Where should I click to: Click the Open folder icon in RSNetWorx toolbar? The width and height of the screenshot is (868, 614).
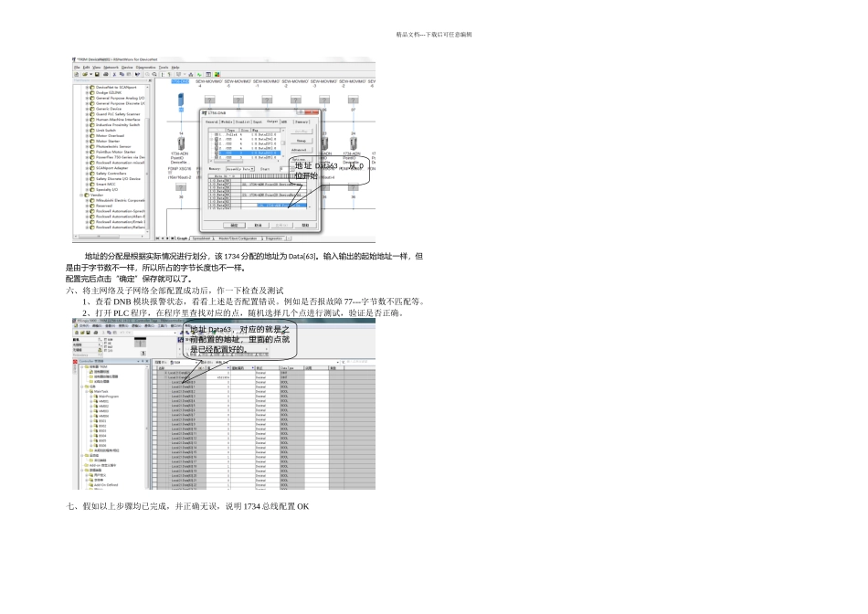[85, 74]
